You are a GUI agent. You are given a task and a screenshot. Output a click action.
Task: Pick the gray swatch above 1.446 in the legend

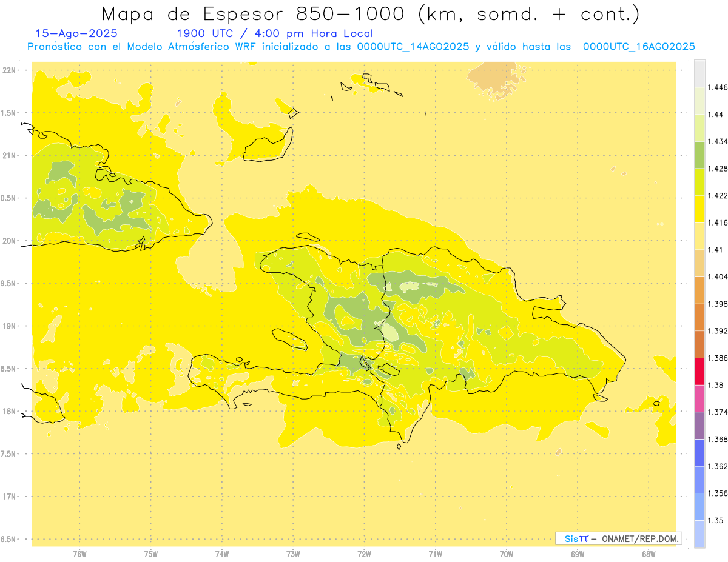(x=699, y=73)
